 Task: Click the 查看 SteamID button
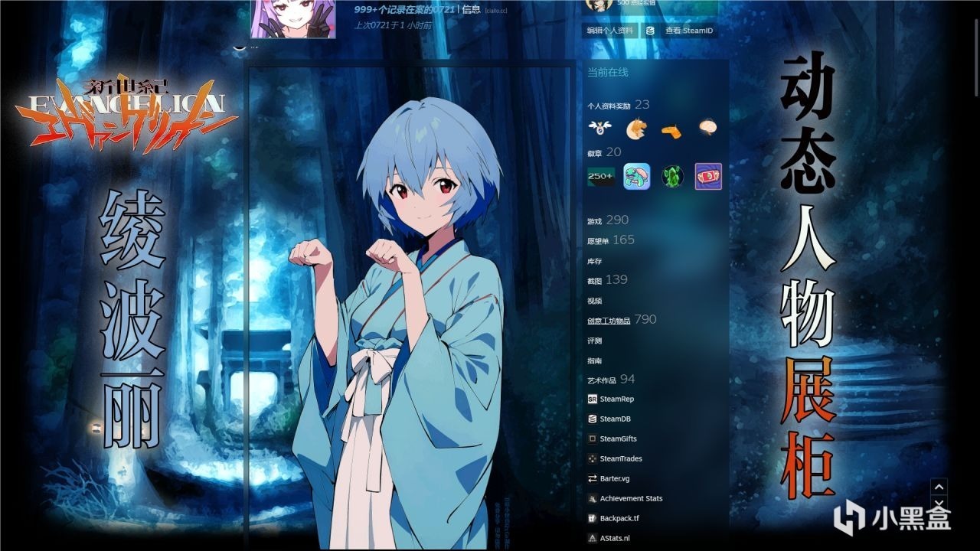click(x=688, y=31)
